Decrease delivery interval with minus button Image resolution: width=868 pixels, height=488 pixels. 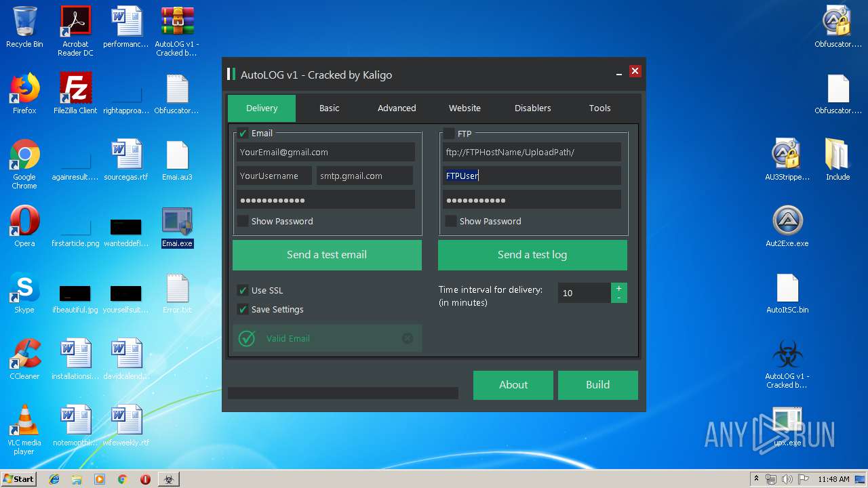pos(619,298)
